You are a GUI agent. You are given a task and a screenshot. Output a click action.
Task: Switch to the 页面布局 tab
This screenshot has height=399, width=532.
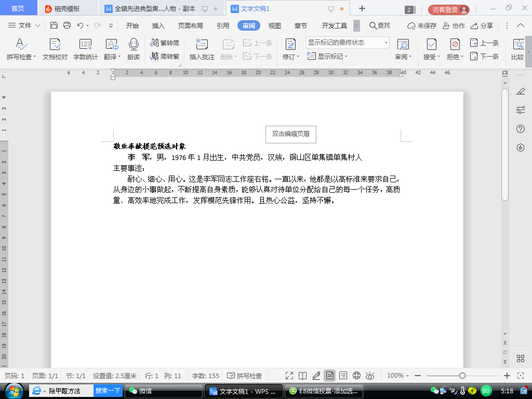click(x=190, y=25)
